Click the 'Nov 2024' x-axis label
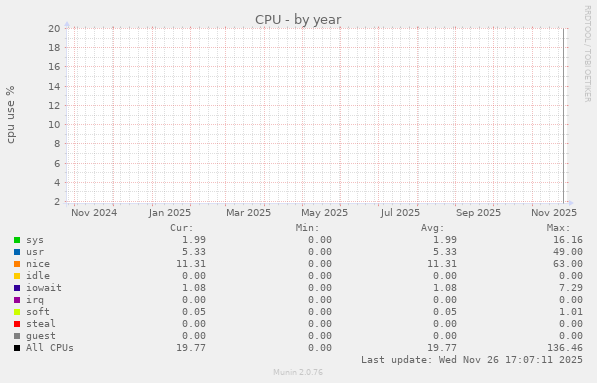The width and height of the screenshot is (597, 383). (x=94, y=212)
